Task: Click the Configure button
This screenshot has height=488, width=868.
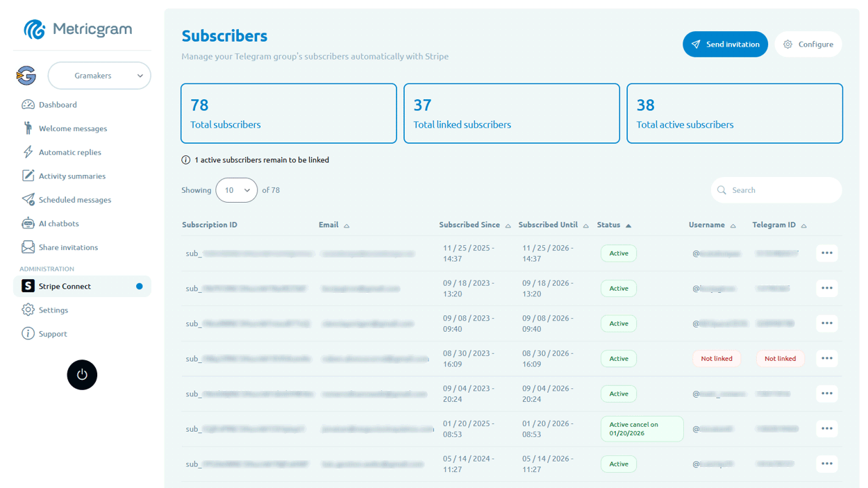Action: click(808, 44)
